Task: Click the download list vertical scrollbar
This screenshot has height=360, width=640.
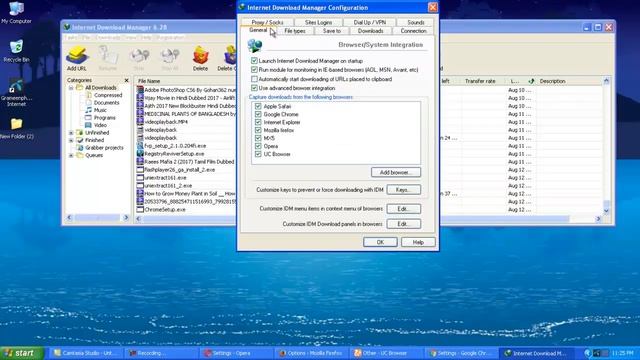Action: (606, 146)
